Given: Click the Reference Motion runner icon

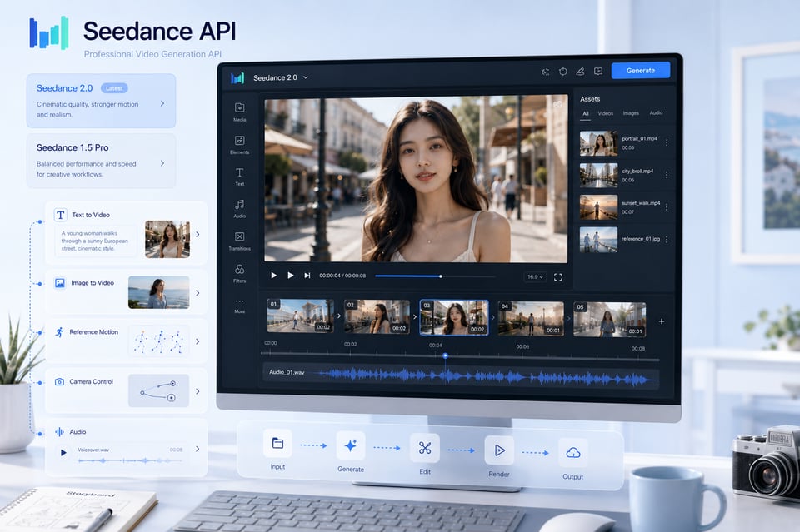Looking at the screenshot, I should coord(59,332).
